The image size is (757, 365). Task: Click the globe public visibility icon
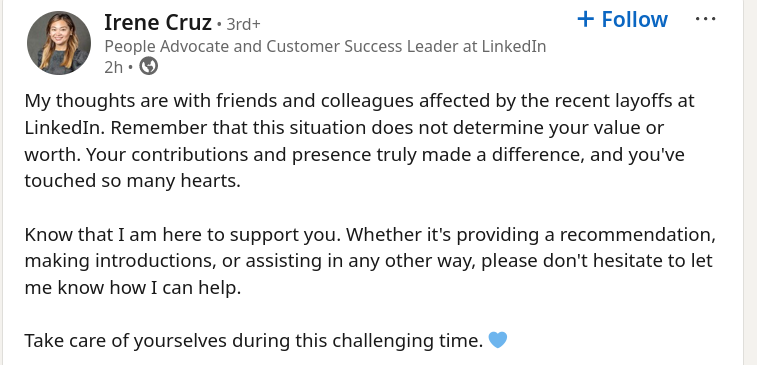[149, 66]
